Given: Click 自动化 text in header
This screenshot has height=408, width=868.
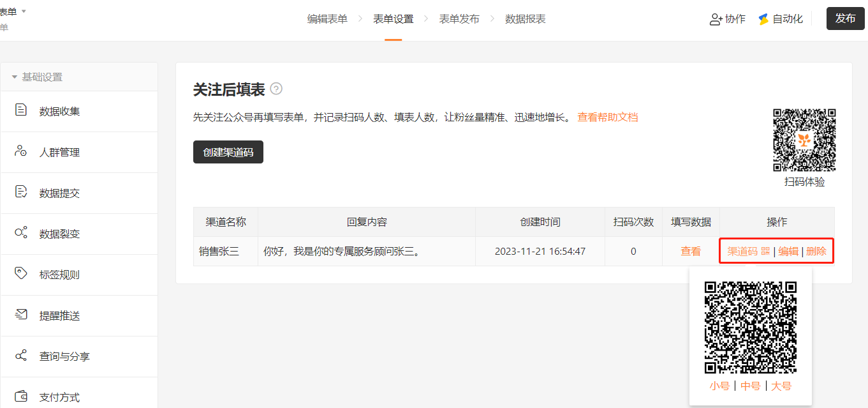Looking at the screenshot, I should tap(788, 19).
